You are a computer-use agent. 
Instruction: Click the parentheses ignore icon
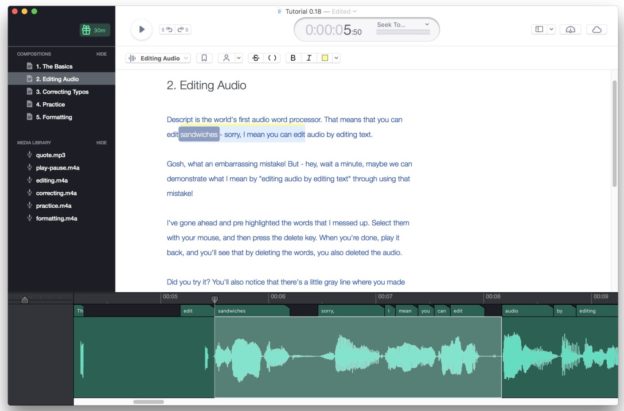pos(272,58)
